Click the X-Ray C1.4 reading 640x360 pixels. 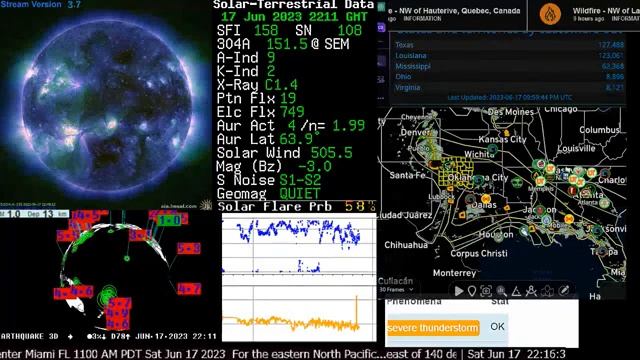(x=281, y=84)
